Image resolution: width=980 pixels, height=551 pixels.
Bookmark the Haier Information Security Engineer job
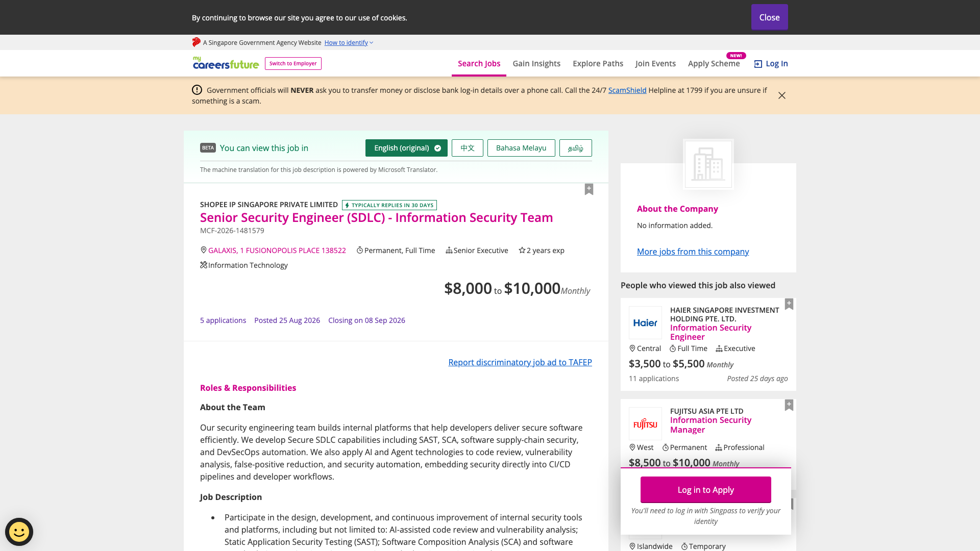(789, 304)
